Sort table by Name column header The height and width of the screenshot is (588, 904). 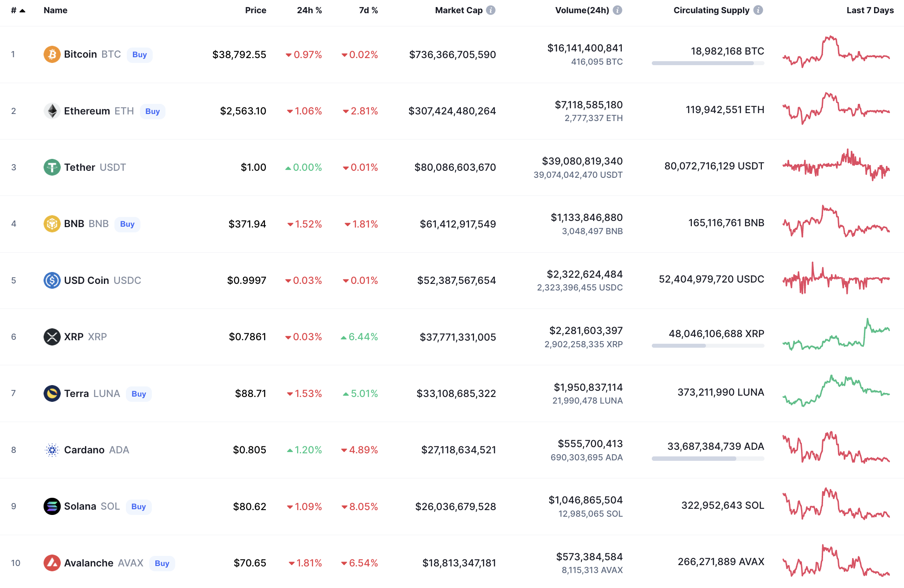55,10
